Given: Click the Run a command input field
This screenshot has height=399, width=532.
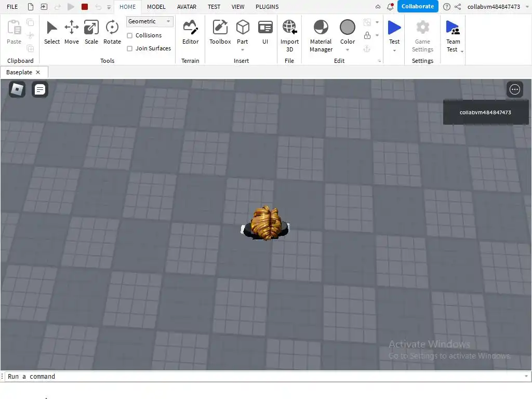Looking at the screenshot, I should click(264, 376).
